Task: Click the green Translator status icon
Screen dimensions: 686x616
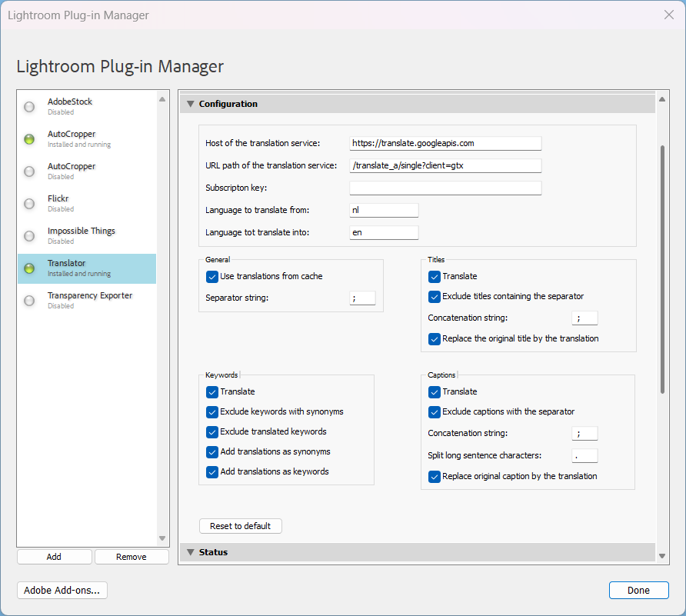Action: 29,268
